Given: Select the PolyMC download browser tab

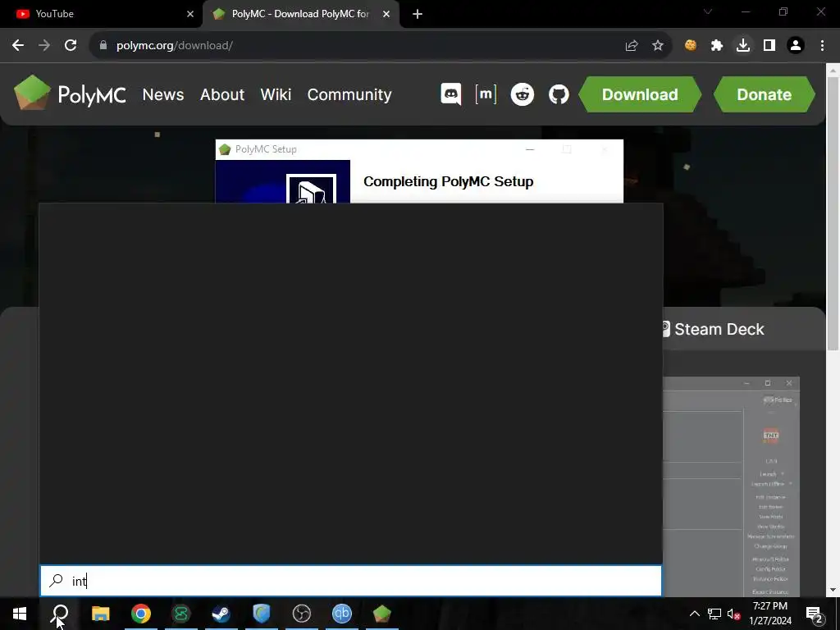Looking at the screenshot, I should pos(300,14).
